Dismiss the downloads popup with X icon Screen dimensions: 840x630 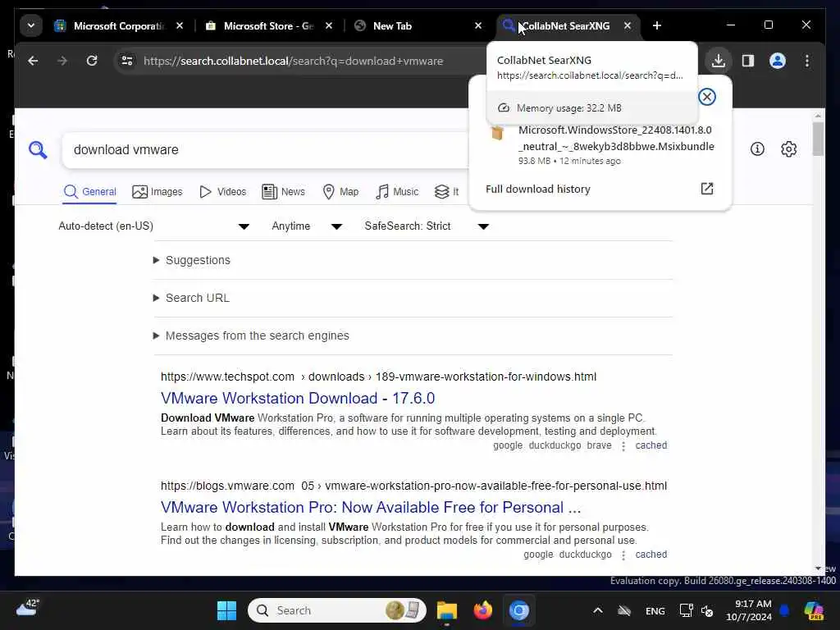706,97
